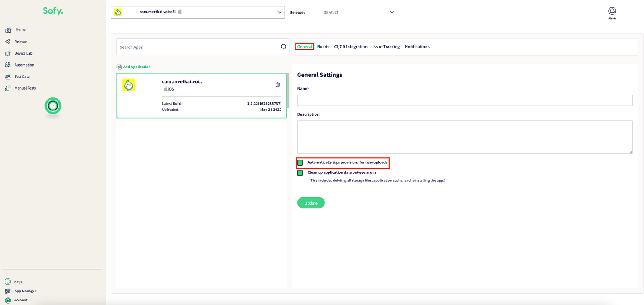Open the Alerts bell icon
The image size is (644, 305).
612,11
